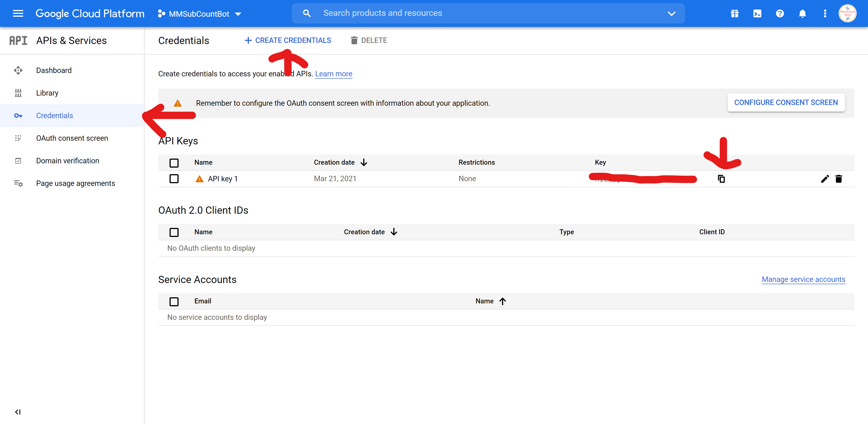
Task: Click the trash icon beside DELETE
Action: click(354, 40)
